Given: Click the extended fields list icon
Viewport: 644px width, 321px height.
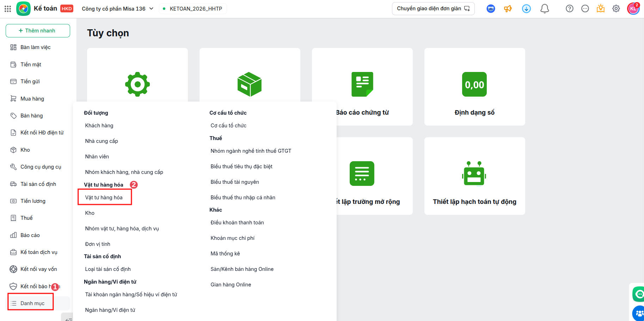Looking at the screenshot, I should click(x=362, y=174).
